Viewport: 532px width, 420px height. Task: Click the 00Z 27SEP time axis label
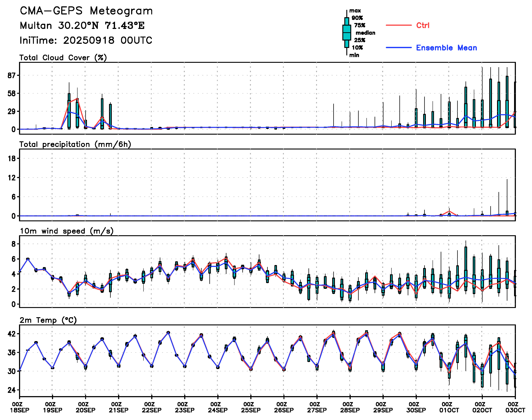pos(317,407)
